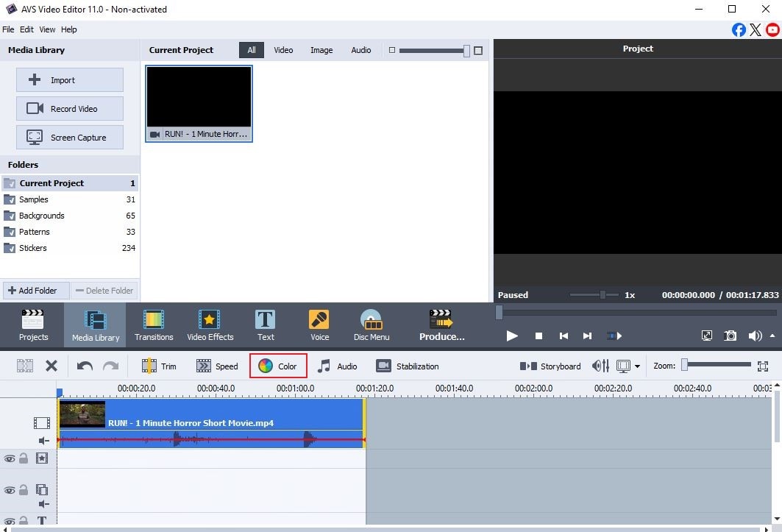Toggle lock on the video effects track
This screenshot has width=782, height=532.
(x=24, y=458)
